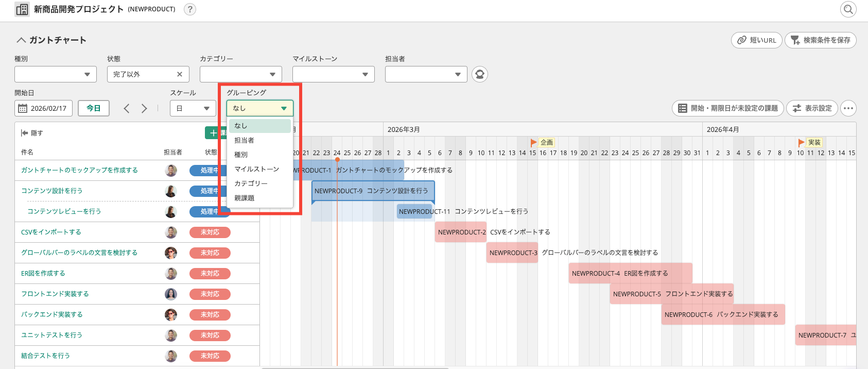Open the スケール dropdown set to 日
This screenshot has width=868, height=369.
193,108
